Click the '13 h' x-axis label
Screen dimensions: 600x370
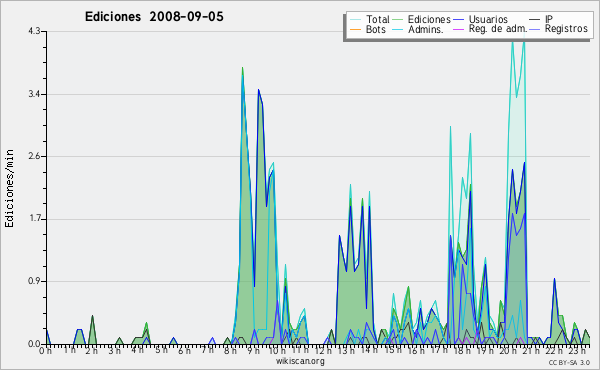pos(346,350)
